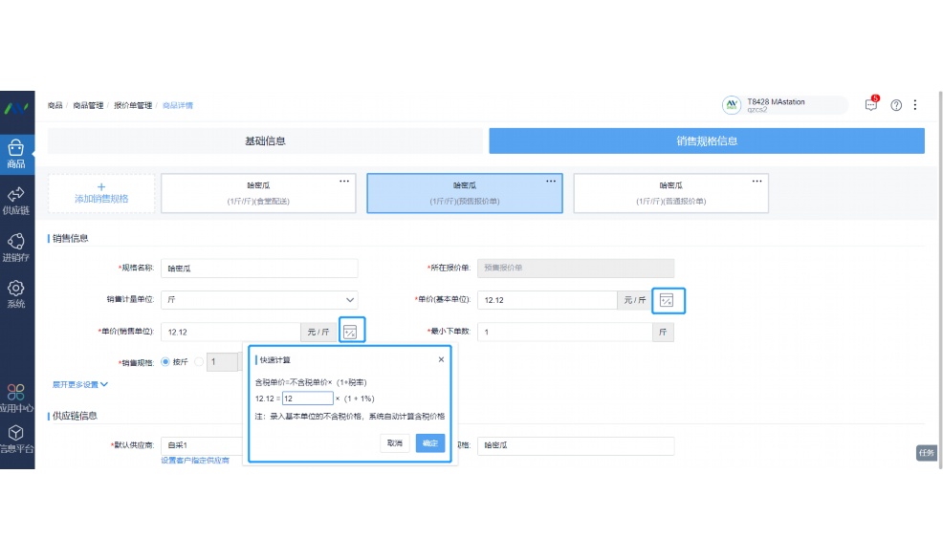
Task: Click the quick calculator icon beside 单价(基本单位)
Action: tap(669, 300)
